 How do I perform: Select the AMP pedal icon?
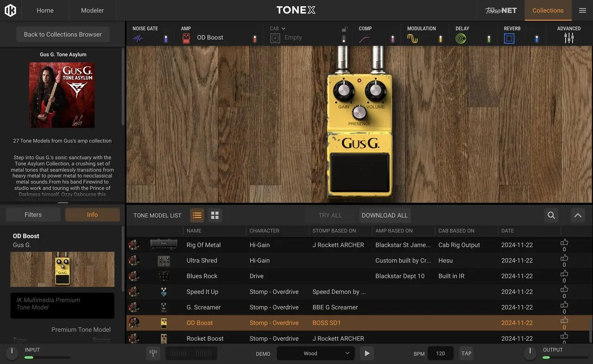tap(186, 38)
